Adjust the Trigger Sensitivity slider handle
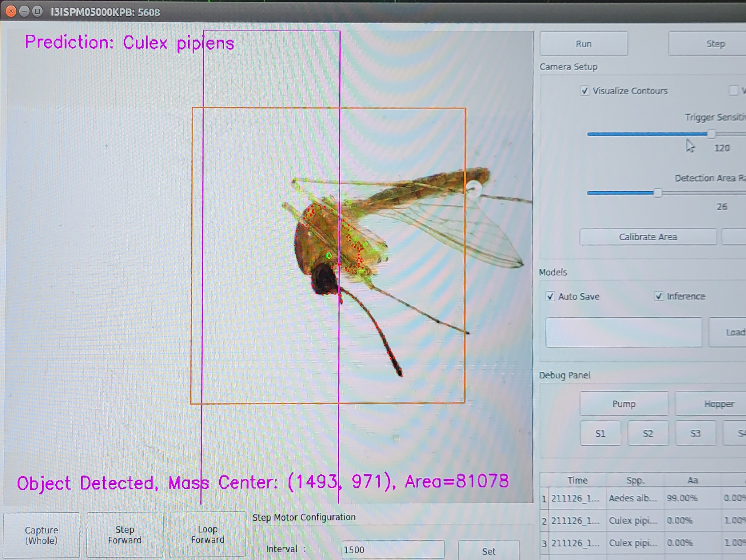Screen dimensions: 746x560 (711, 134)
